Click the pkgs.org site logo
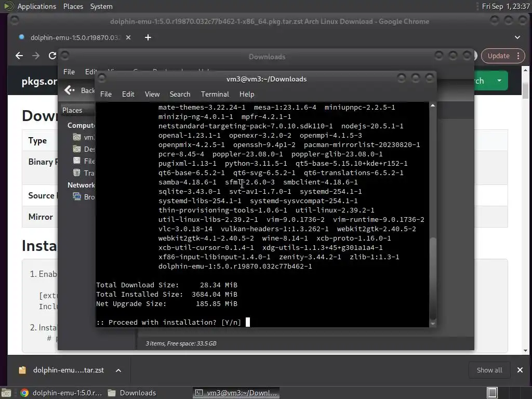 point(39,81)
